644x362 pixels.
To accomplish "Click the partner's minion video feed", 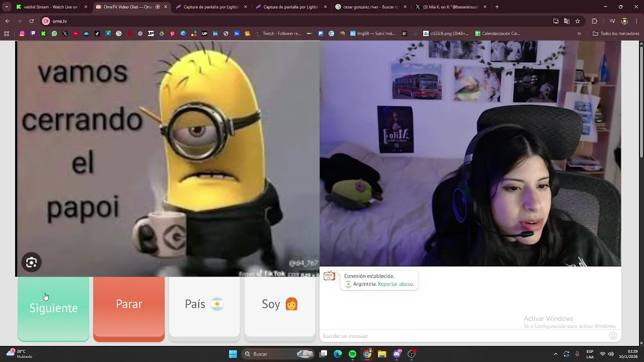I will 168,159.
